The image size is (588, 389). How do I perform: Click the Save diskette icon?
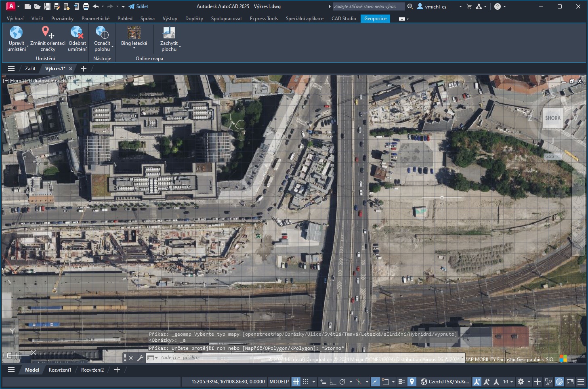(47, 6)
